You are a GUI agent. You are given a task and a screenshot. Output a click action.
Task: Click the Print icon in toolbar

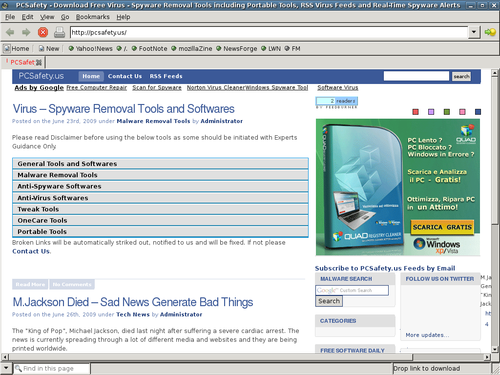click(x=60, y=32)
